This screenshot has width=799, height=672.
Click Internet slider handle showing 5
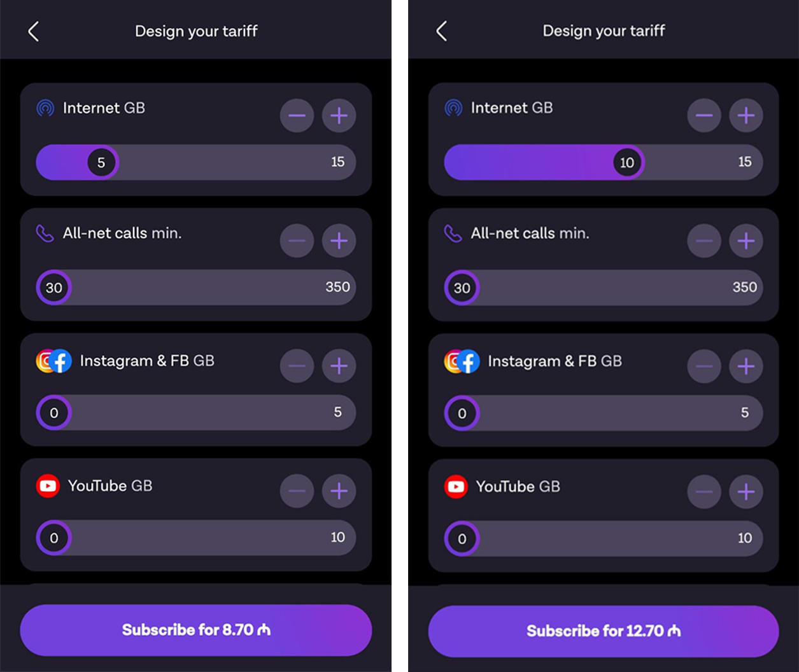pyautogui.click(x=101, y=162)
